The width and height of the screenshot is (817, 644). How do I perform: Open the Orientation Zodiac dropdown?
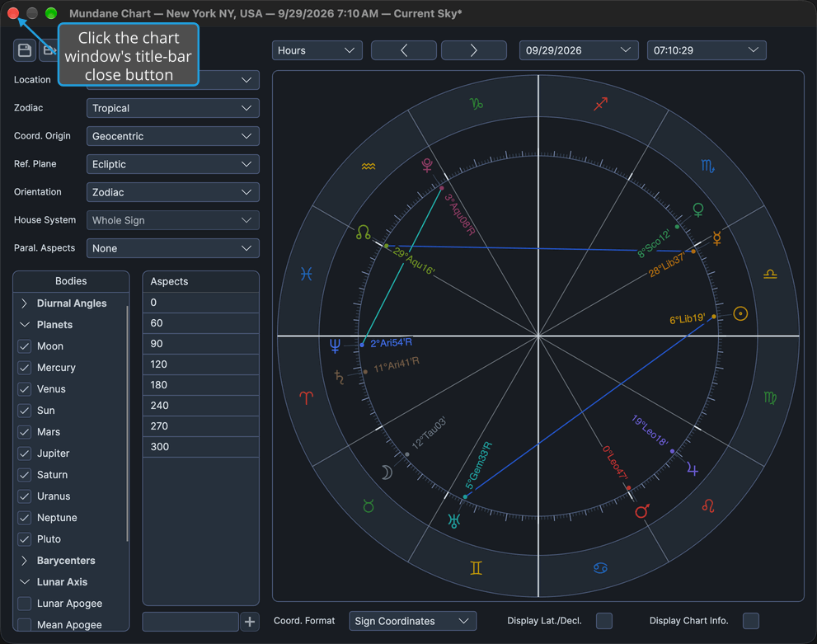[x=172, y=192]
